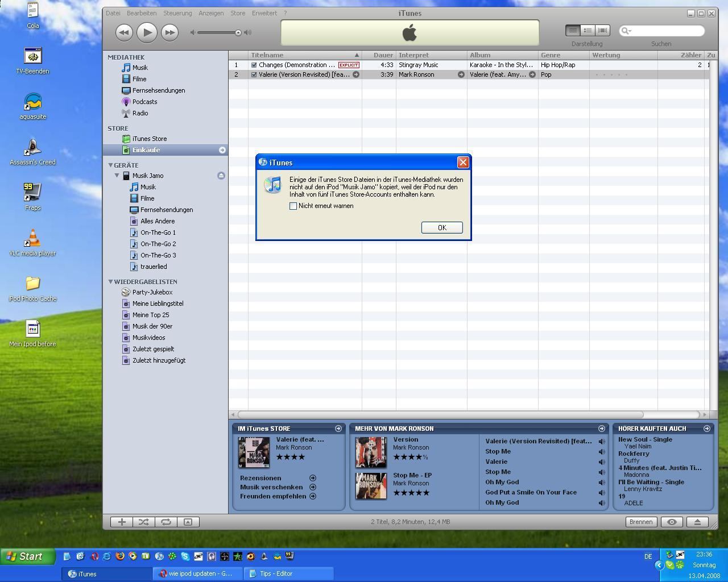Open the Steuerung menu

pos(177,13)
